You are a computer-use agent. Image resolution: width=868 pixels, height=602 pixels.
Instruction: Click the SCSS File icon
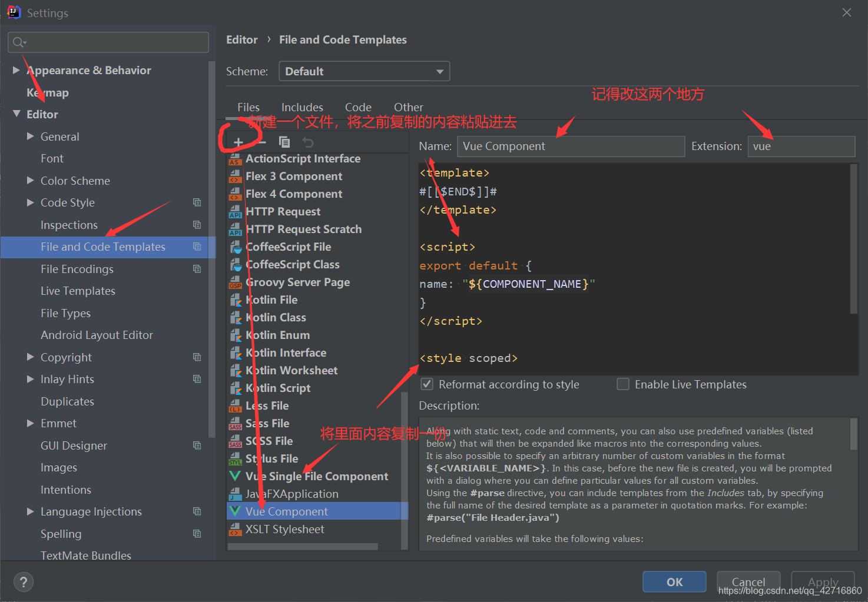click(x=235, y=441)
